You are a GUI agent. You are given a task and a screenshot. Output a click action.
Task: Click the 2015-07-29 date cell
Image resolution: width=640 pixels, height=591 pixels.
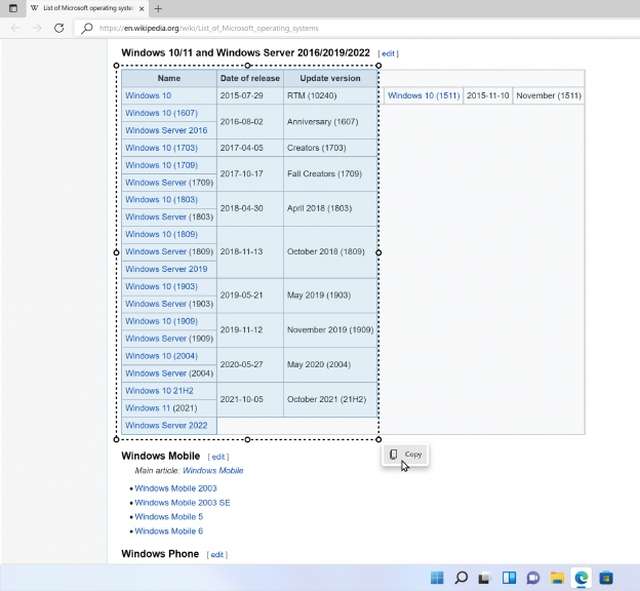coord(250,96)
